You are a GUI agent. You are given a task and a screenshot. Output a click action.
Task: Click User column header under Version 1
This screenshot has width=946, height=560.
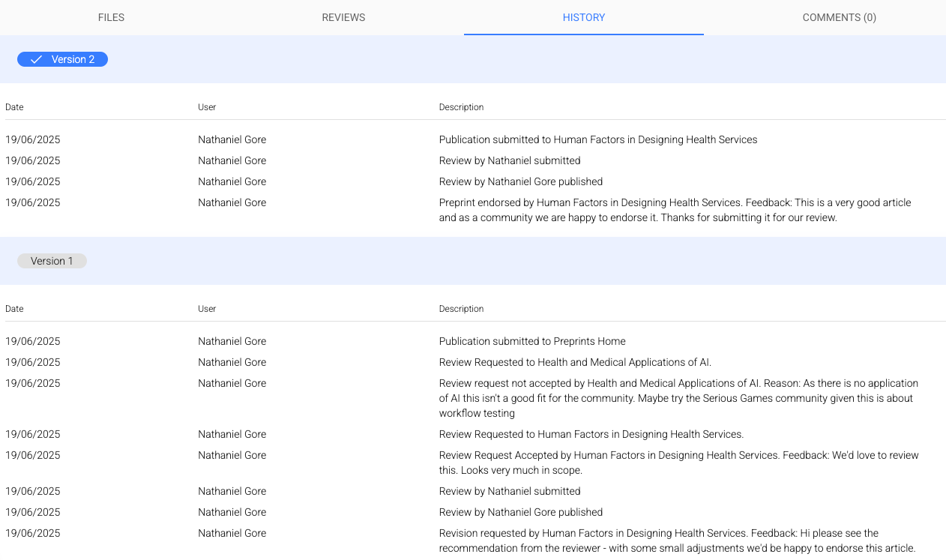(207, 309)
